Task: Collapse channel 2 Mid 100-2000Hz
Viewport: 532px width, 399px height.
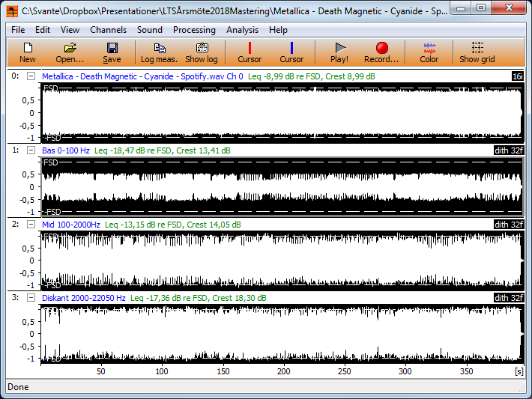Action: tap(31, 224)
